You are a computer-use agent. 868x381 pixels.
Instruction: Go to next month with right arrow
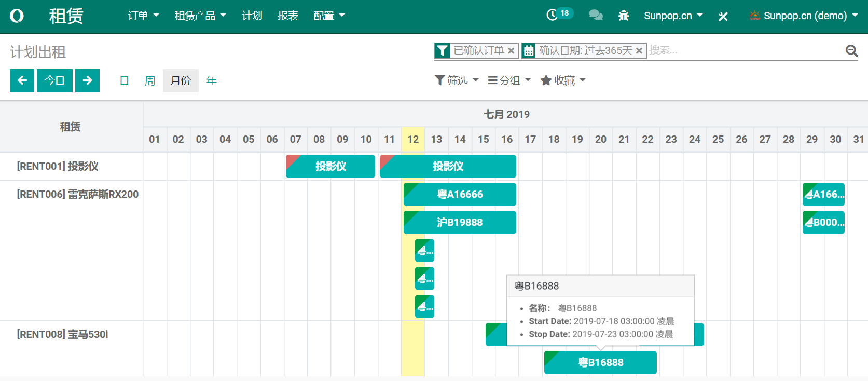[87, 80]
